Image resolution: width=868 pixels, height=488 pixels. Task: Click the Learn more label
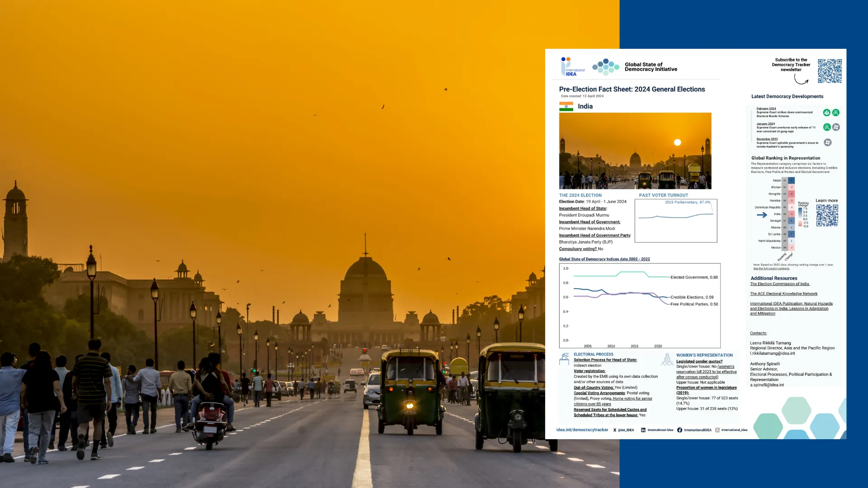(826, 201)
